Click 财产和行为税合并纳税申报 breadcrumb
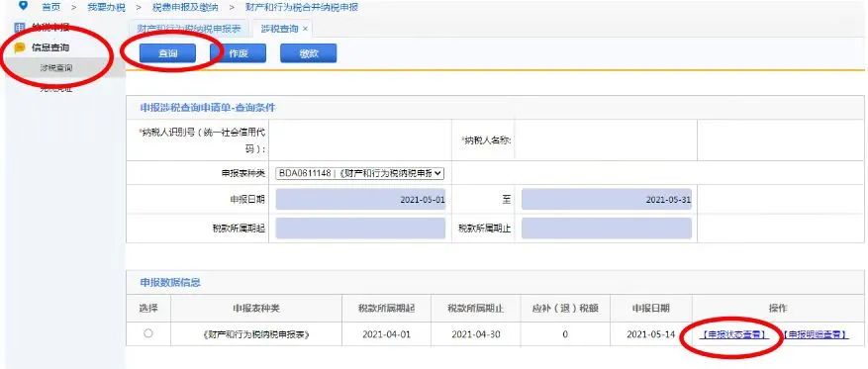The height and width of the screenshot is (369, 868). coord(302,7)
